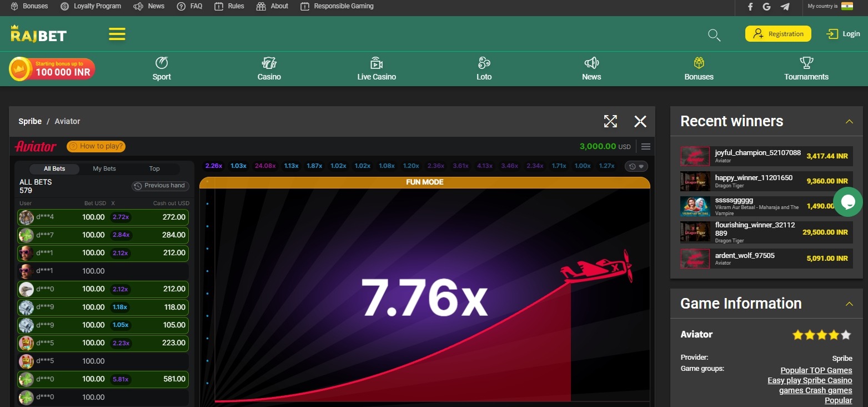Open Loyalty Program link

[91, 6]
